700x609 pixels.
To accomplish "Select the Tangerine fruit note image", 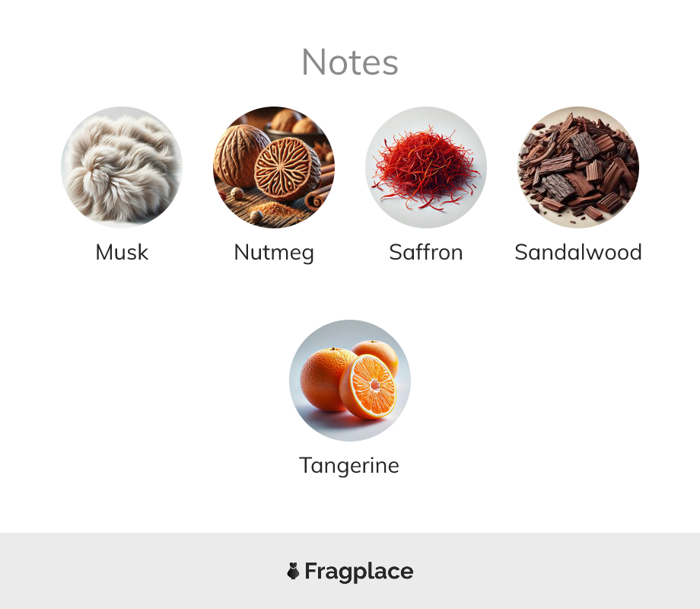I will [350, 380].
